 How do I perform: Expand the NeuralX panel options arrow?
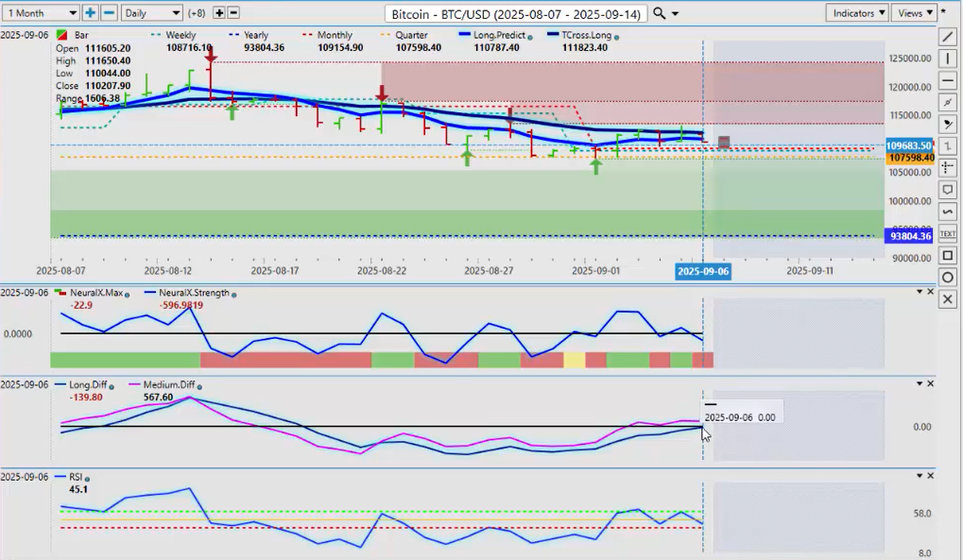point(919,292)
